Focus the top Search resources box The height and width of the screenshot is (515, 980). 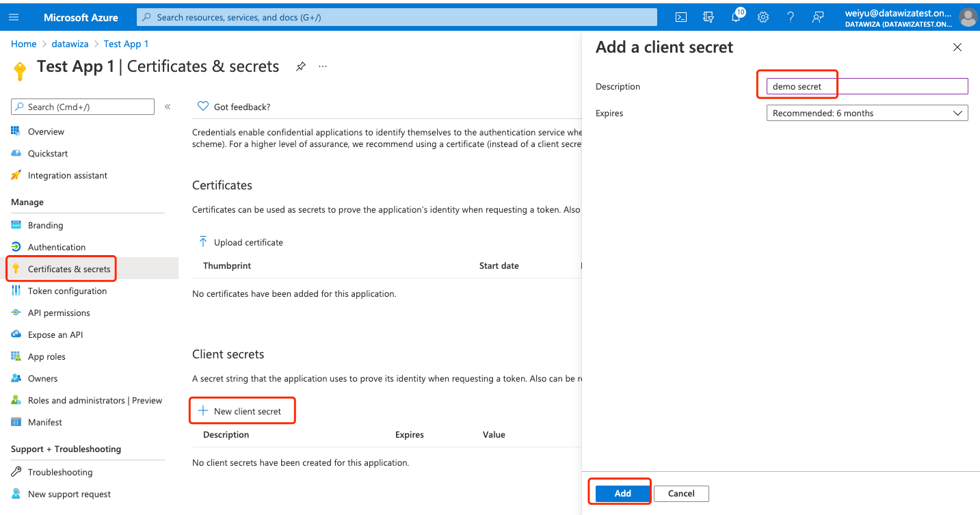(397, 17)
